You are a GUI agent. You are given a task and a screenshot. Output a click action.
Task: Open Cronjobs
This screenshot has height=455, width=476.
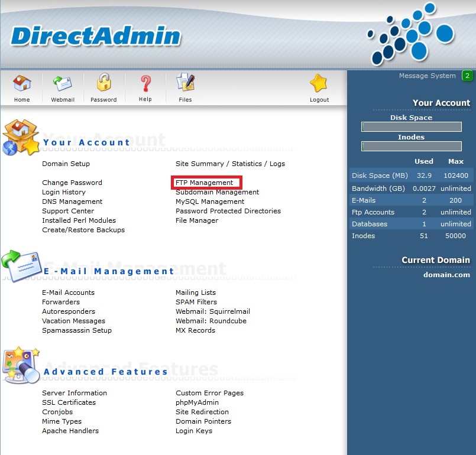tap(57, 412)
